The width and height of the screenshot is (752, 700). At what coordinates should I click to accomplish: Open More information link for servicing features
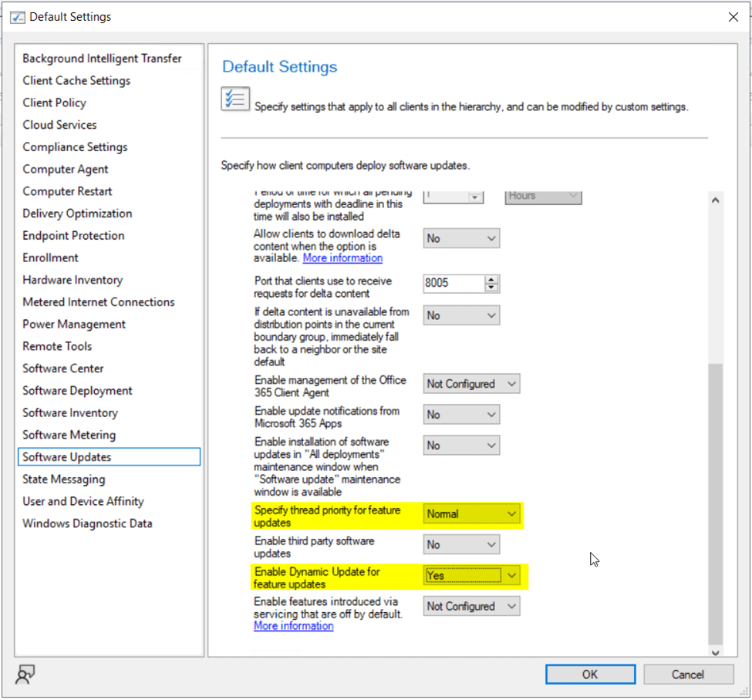(x=294, y=626)
